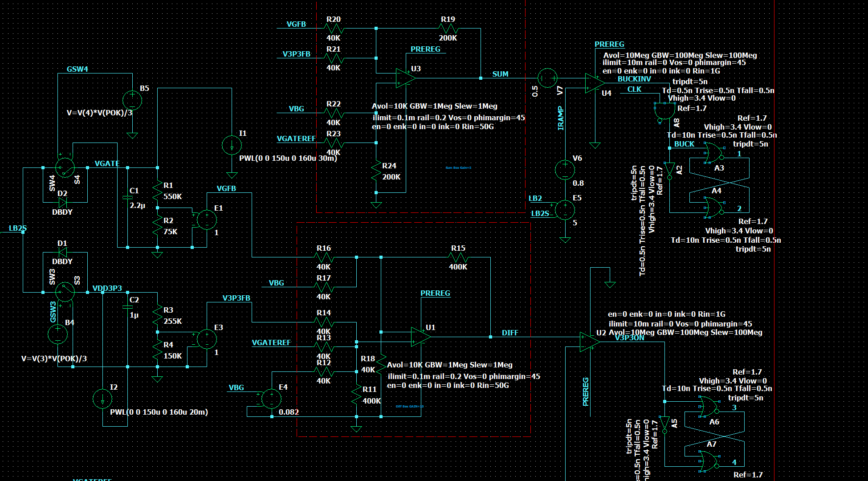
Task: Select the S4 switch symbol
Action: point(65,167)
